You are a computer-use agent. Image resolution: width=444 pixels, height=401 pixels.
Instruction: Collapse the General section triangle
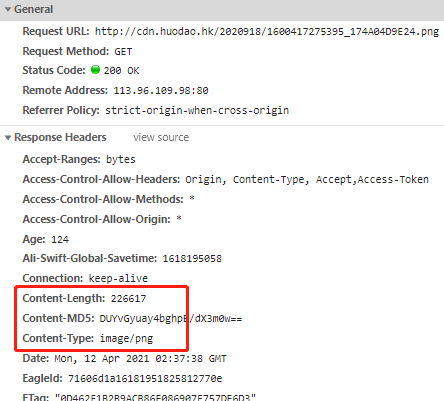tap(8, 9)
